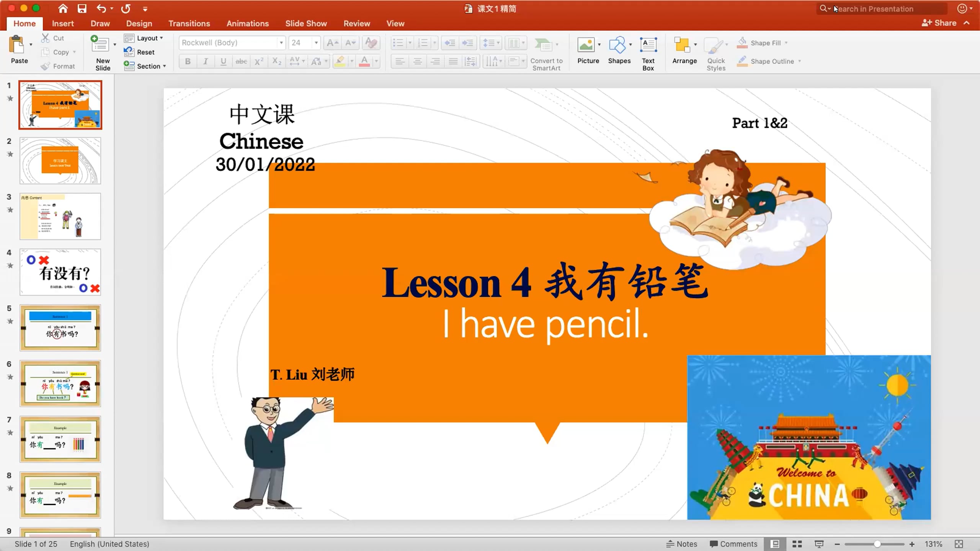Open the Slide Show tab
980x551 pixels.
[306, 23]
